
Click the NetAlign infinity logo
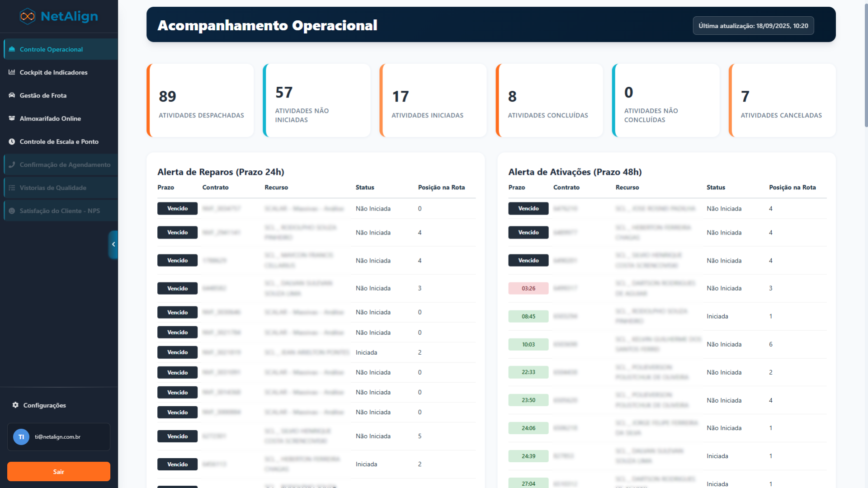tap(27, 16)
